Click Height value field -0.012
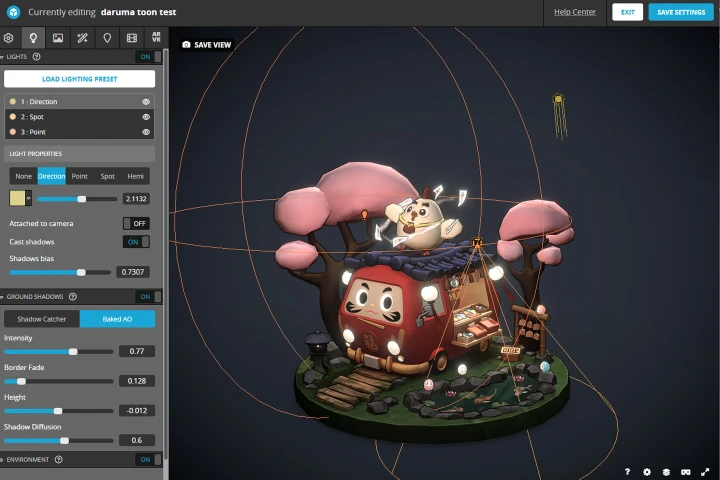The width and height of the screenshot is (720, 480). click(x=137, y=410)
